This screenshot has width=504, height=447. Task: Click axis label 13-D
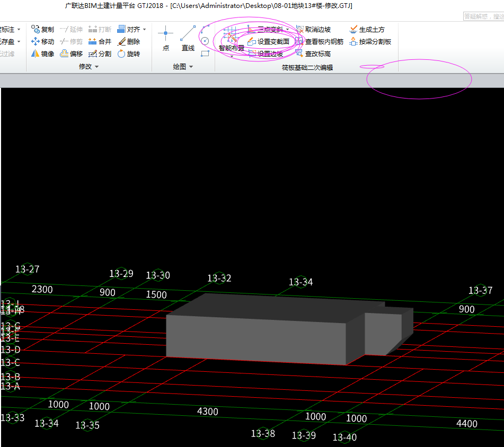10,350
